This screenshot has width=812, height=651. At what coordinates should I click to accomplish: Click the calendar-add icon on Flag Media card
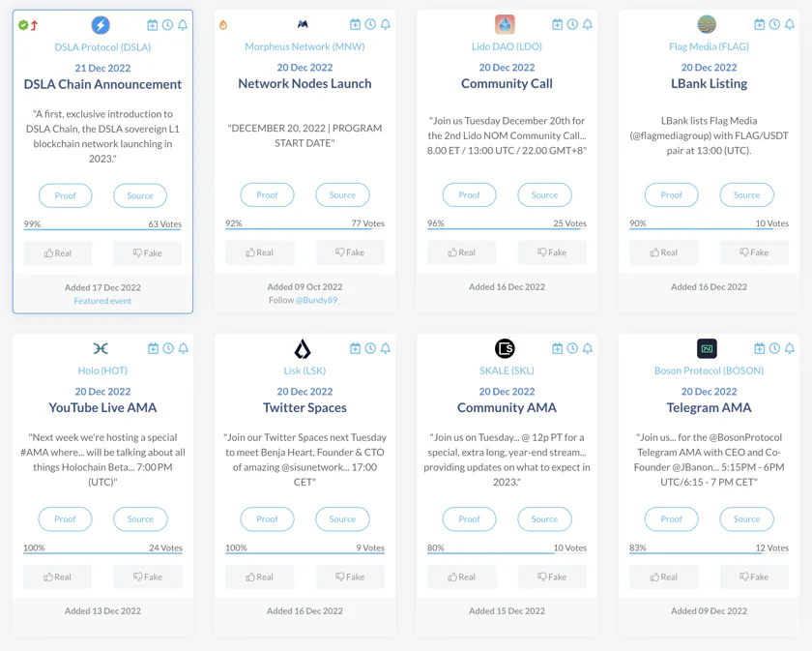[x=759, y=24]
